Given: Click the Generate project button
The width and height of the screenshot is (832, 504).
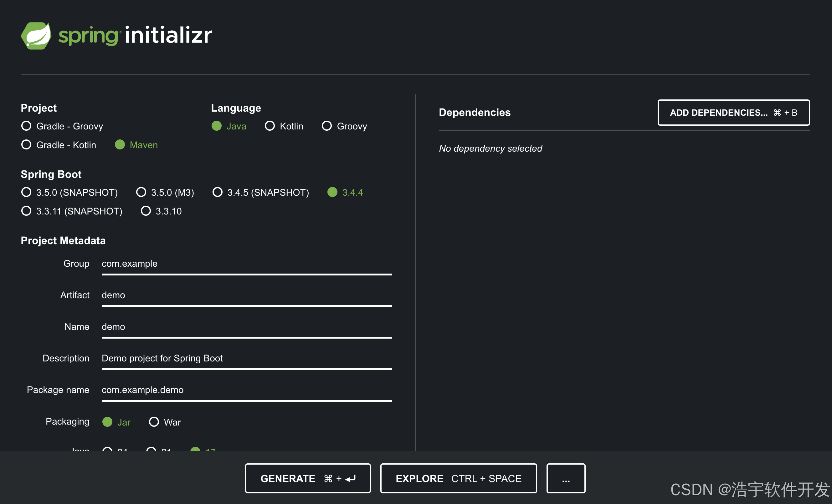Looking at the screenshot, I should [308, 478].
